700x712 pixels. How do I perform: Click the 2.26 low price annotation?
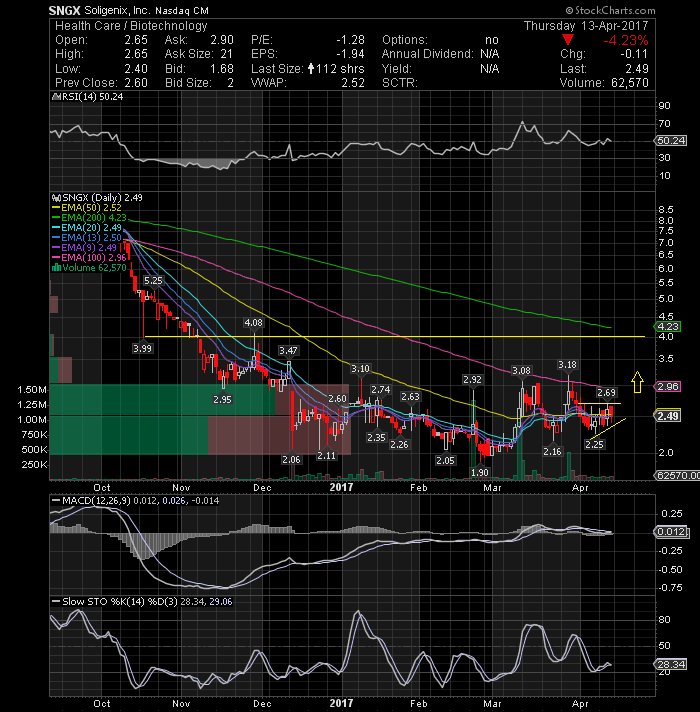coord(399,444)
